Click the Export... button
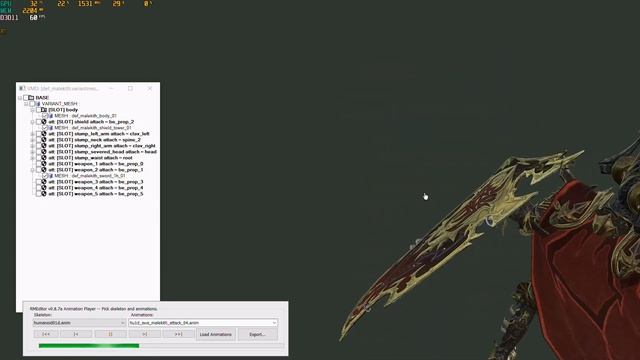The width and height of the screenshot is (640, 360). (x=257, y=334)
